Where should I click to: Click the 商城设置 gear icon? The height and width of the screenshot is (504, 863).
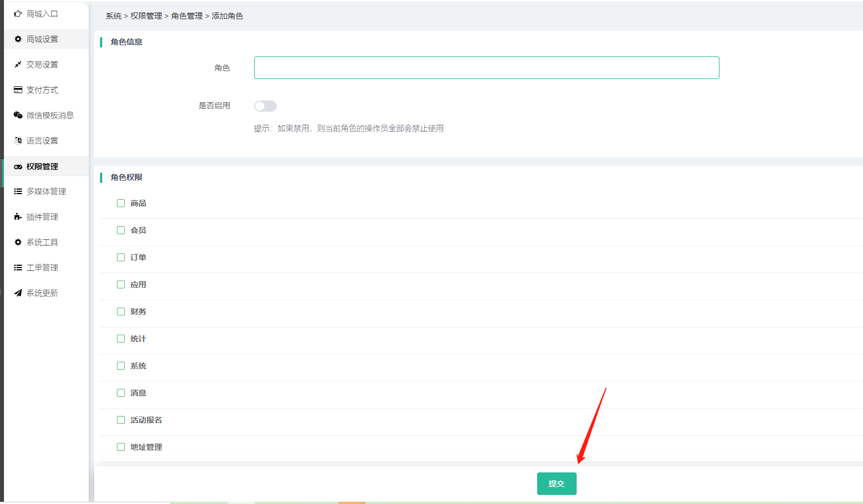[18, 39]
